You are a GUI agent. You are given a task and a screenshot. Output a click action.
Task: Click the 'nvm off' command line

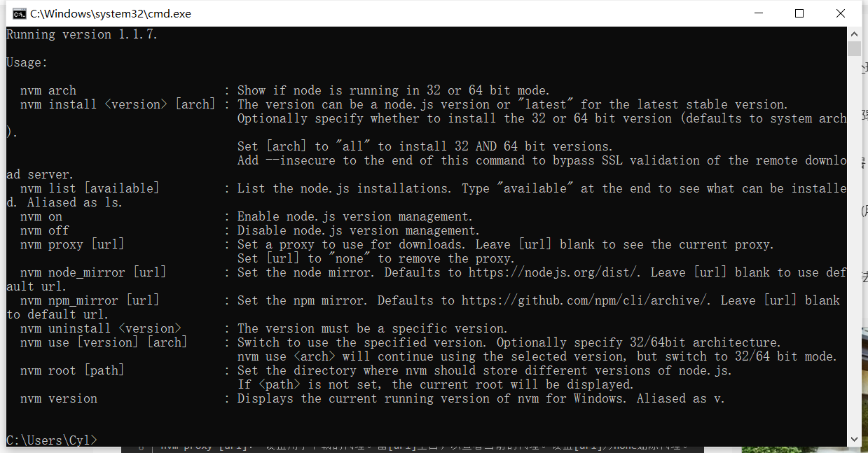(x=45, y=230)
